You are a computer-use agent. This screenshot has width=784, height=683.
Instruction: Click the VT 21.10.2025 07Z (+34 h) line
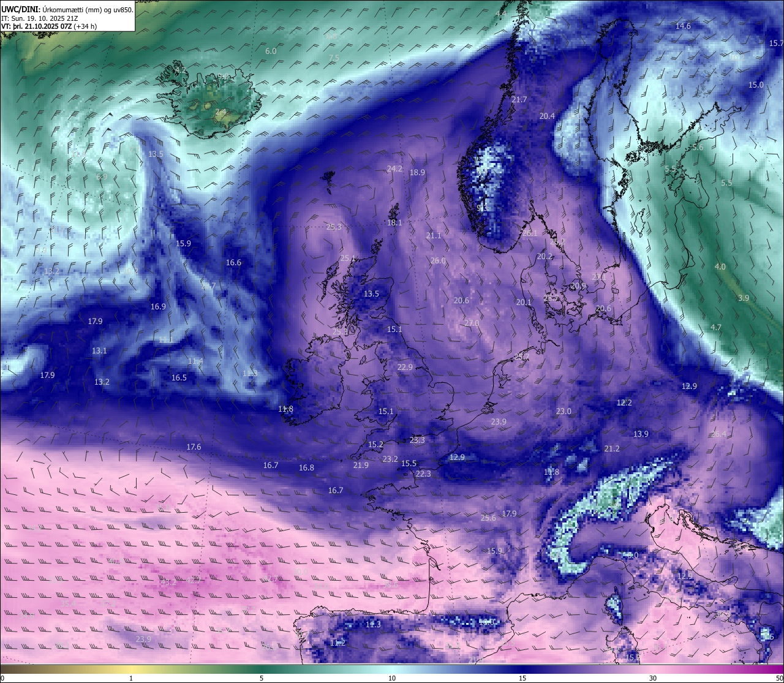pyautogui.click(x=49, y=26)
